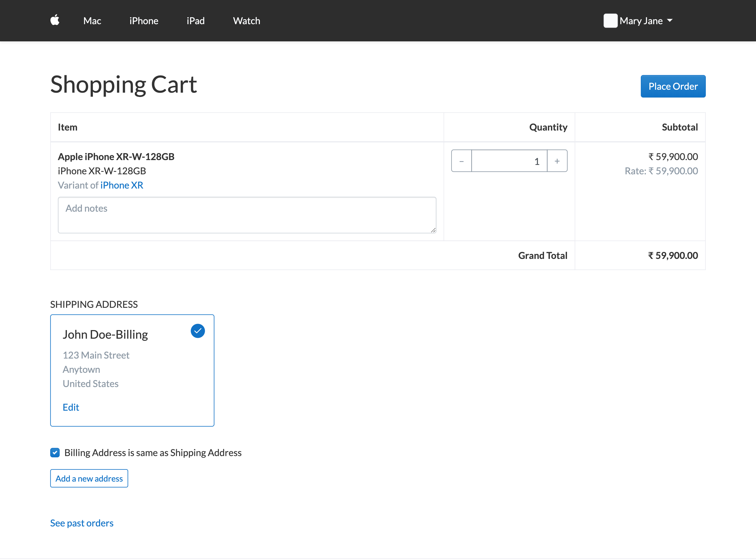Viewport: 756px width, 560px height.
Task: Uncheck Billing Address same as Shipping
Action: tap(55, 453)
